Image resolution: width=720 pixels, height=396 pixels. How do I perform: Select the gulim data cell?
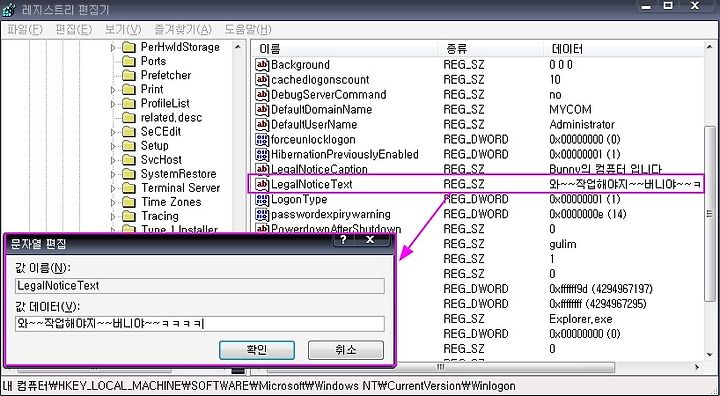562,244
